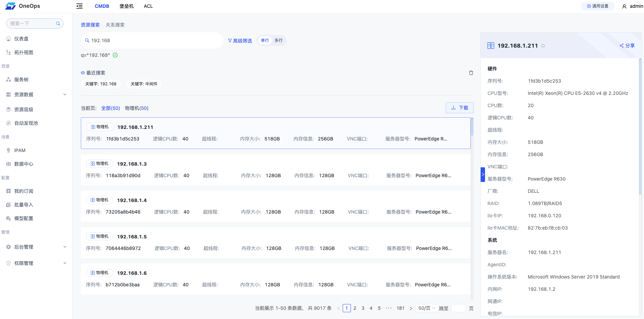Viewport: 644px width, 319px height.
Task: Select 单行 single-line display mode
Action: tap(265, 40)
